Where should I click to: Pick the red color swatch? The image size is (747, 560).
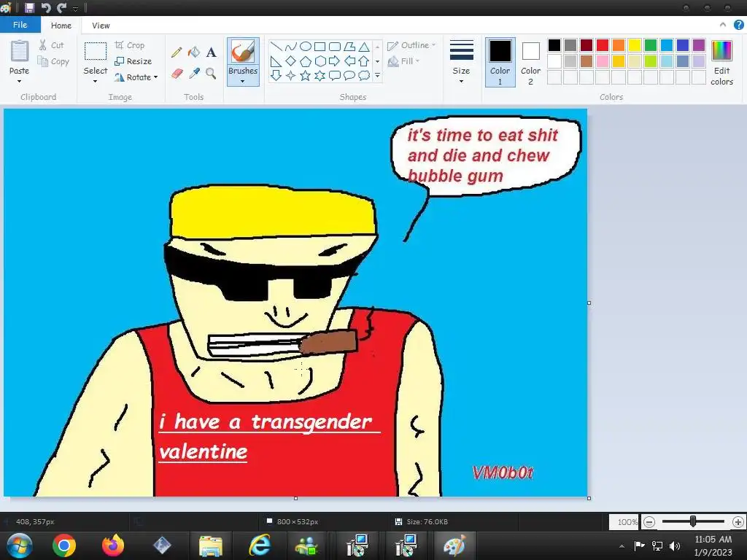point(603,45)
